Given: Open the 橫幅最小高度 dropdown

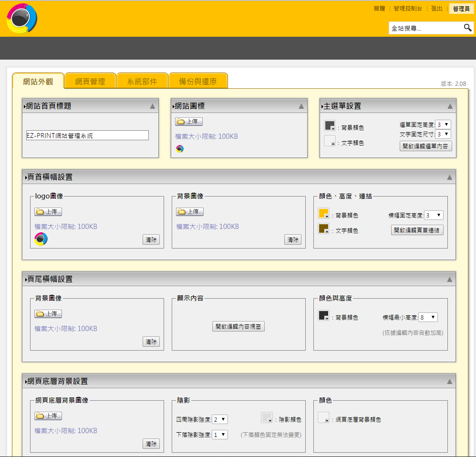Looking at the screenshot, I should coord(428,317).
